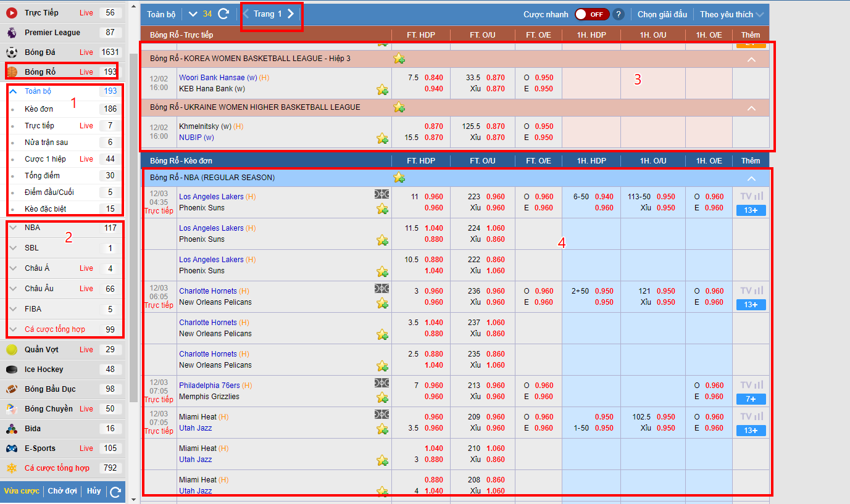Open the Theo yêu thích dropdown
850x504 pixels.
coord(732,14)
